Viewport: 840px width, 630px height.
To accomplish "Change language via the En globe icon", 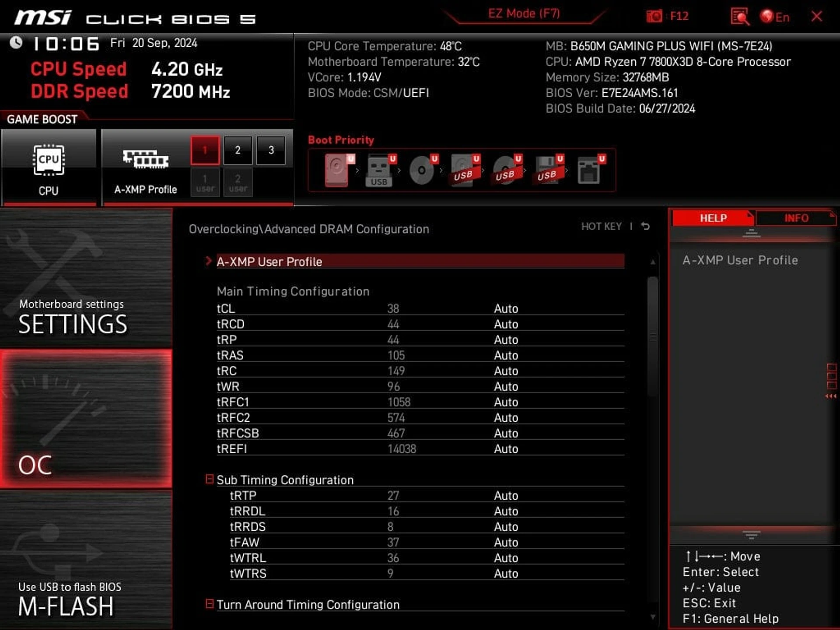I will click(x=775, y=17).
